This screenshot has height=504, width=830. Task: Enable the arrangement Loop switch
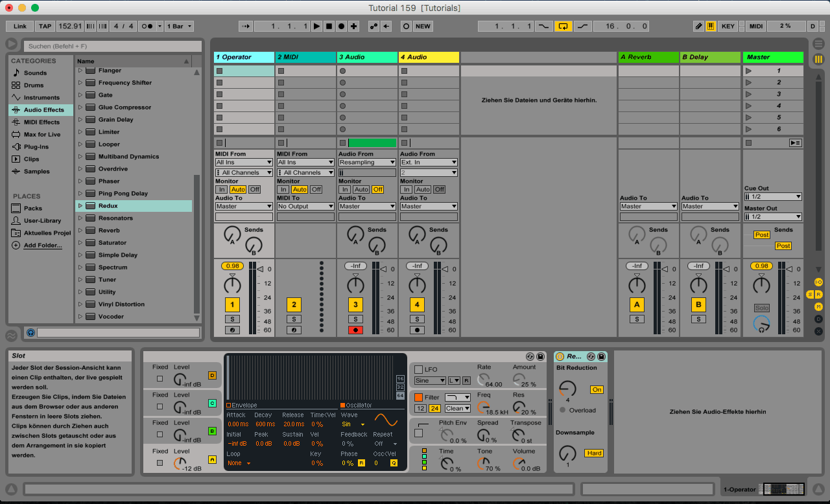coord(563,27)
